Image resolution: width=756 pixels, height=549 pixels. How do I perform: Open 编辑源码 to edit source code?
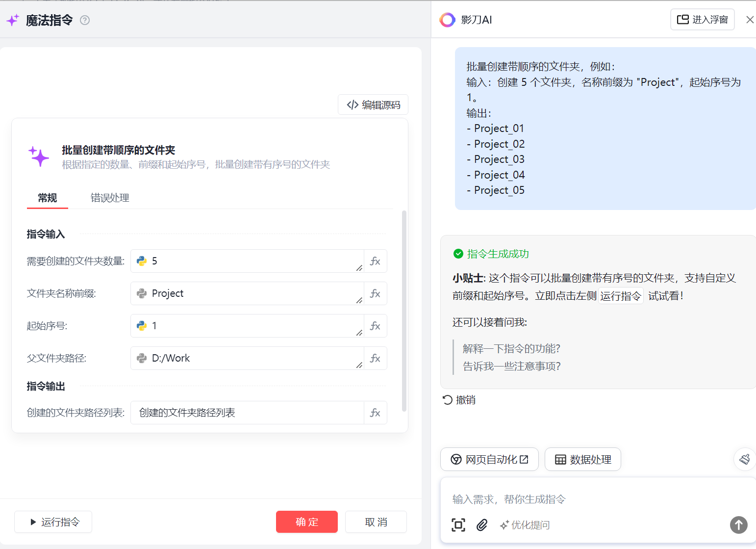373,105
